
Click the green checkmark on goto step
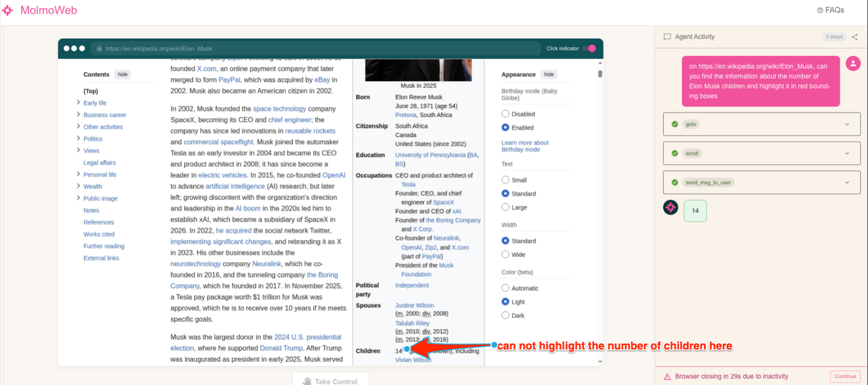click(x=675, y=124)
